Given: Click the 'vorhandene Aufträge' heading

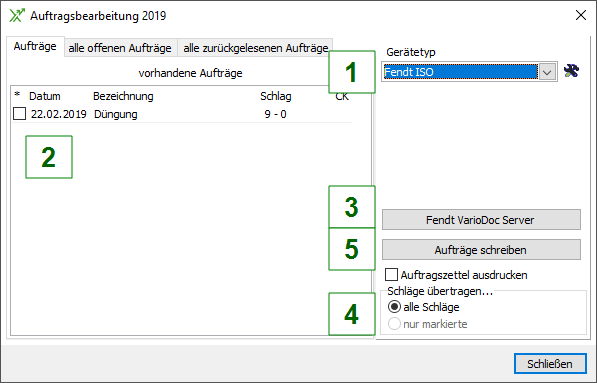Looking at the screenshot, I should 190,73.
